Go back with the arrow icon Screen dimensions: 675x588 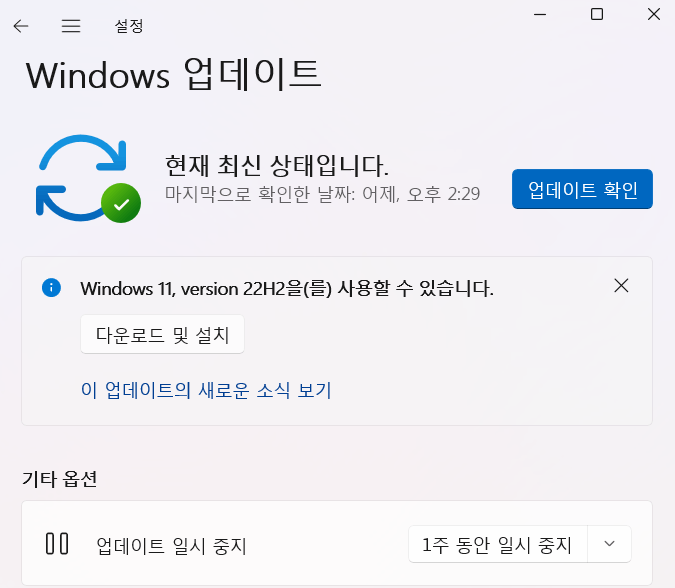[21, 26]
